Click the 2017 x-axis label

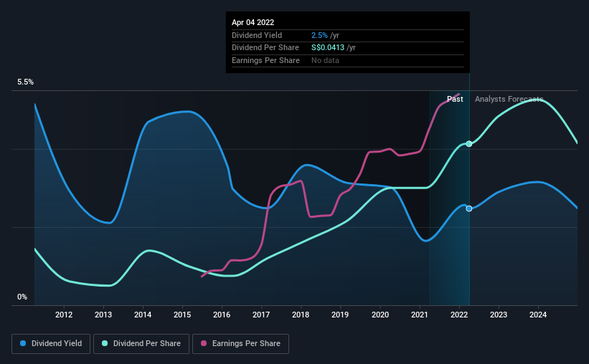261,315
